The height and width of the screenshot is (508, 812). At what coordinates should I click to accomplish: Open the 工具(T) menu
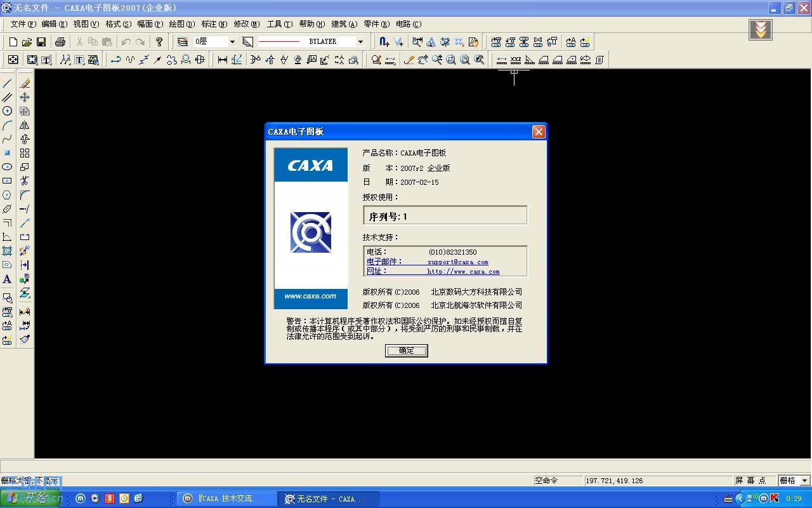(x=279, y=24)
